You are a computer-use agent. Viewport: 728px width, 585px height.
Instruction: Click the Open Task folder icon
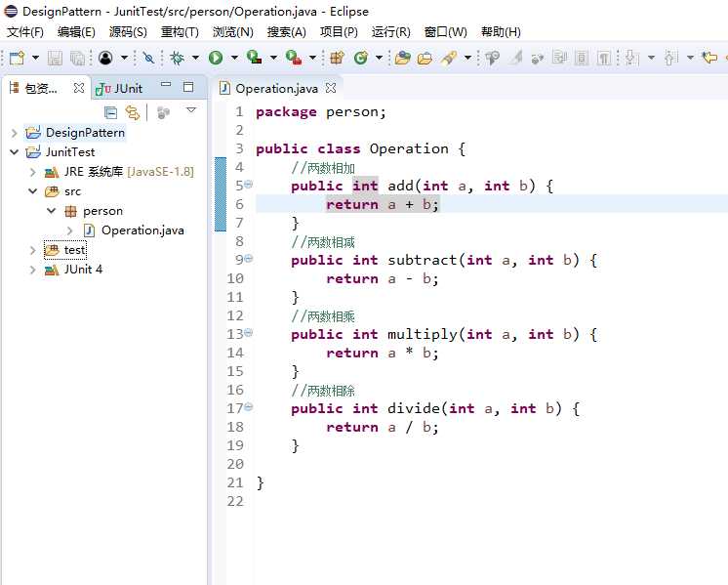pyautogui.click(x=425, y=58)
